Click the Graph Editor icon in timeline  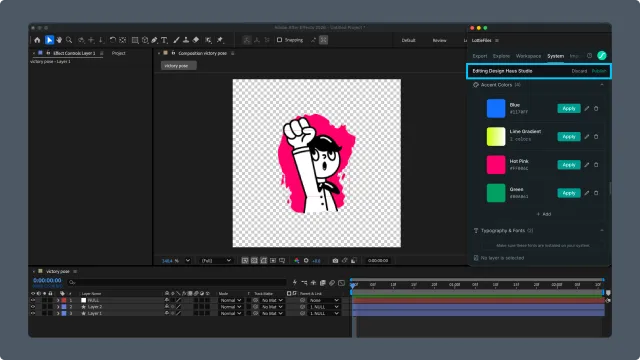click(x=342, y=282)
